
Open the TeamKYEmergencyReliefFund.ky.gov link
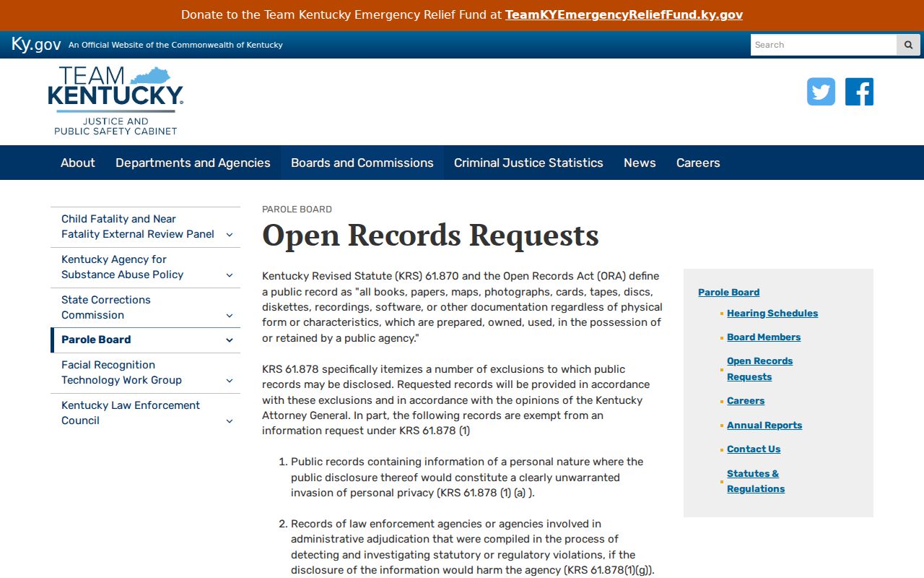click(624, 14)
